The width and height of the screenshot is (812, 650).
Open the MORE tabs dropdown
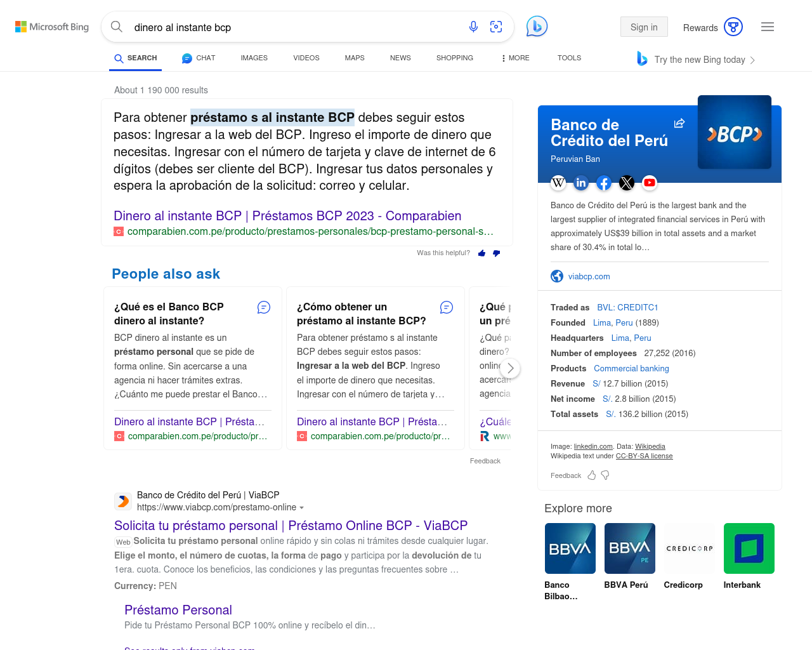coord(515,58)
